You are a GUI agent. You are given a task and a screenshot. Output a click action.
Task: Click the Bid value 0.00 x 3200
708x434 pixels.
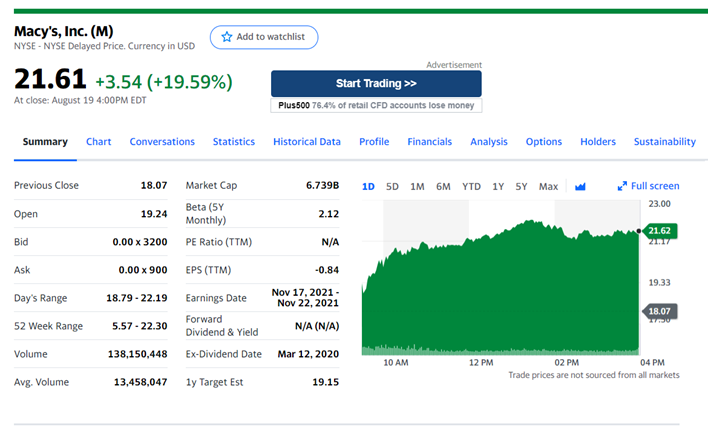(x=140, y=242)
